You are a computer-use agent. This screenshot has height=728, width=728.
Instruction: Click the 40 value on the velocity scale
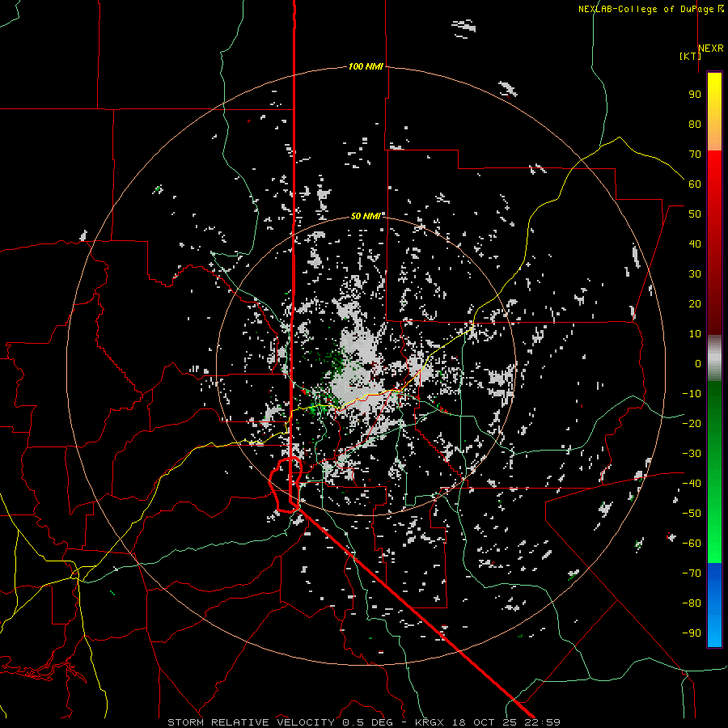[695, 244]
